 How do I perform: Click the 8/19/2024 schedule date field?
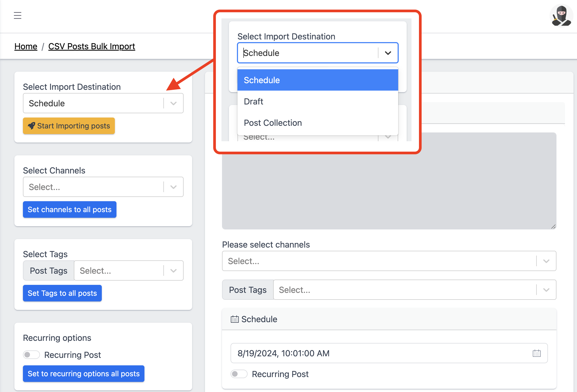point(389,353)
